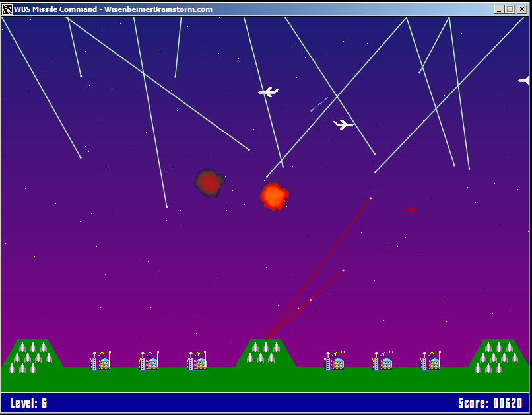Click the city just right of center base
This screenshot has width=532, height=415.
coord(335,361)
